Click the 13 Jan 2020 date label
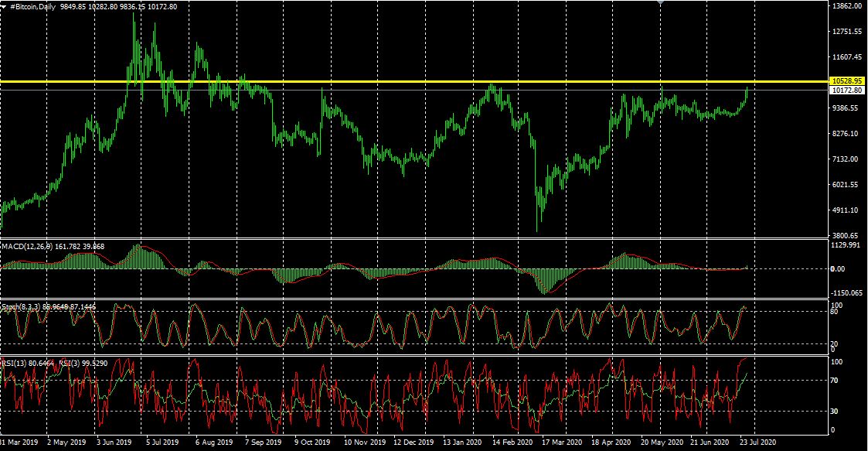The height and width of the screenshot is (451, 868). coord(462,442)
